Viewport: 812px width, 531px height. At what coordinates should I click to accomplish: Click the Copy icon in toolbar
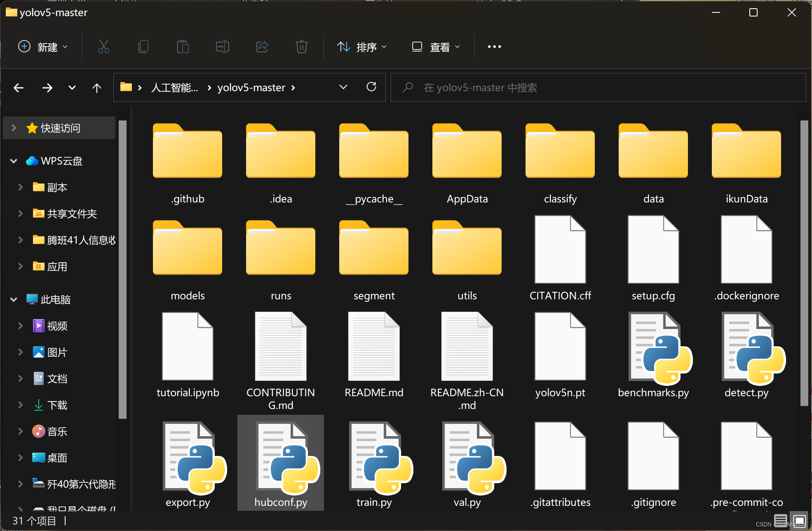(x=143, y=47)
